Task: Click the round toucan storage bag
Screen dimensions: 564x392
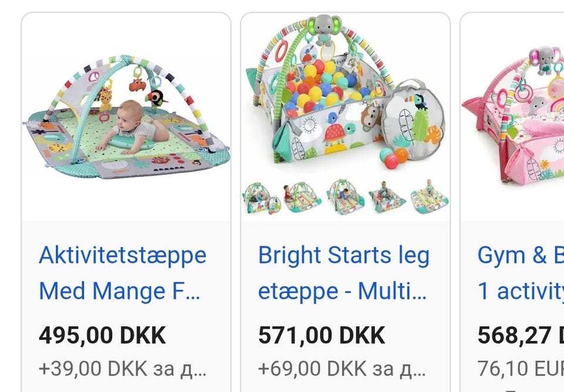Action: [x=413, y=119]
